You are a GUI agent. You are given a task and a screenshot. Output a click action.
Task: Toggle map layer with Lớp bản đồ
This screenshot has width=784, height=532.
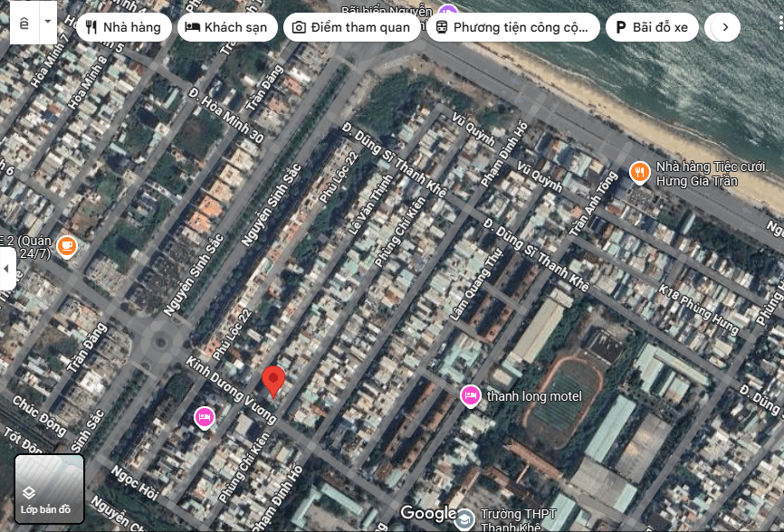(x=50, y=489)
